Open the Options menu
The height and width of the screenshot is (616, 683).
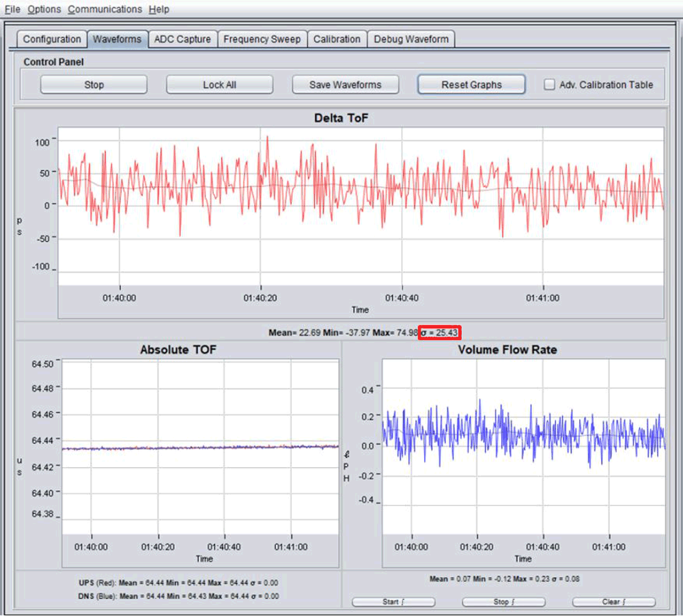coord(44,9)
